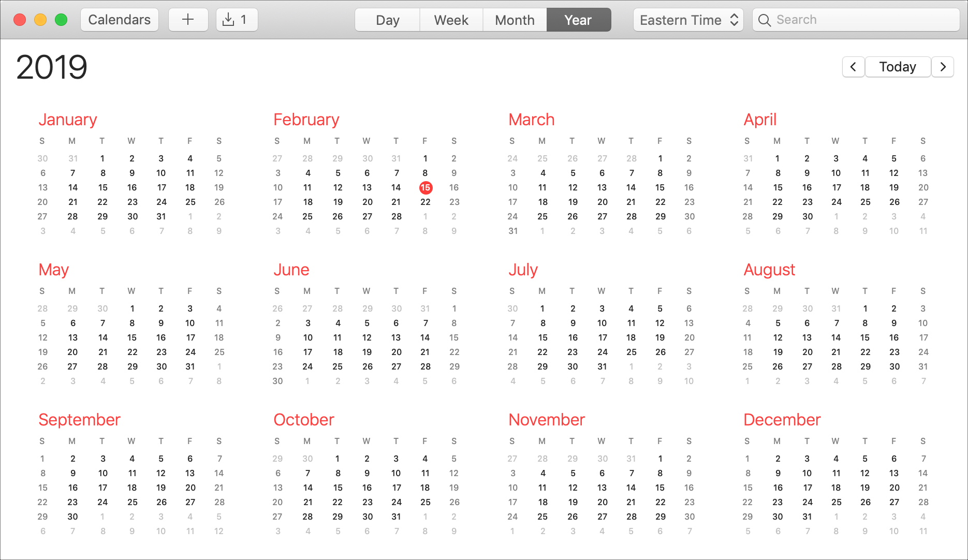Zoom the window with the green button

[x=61, y=20]
